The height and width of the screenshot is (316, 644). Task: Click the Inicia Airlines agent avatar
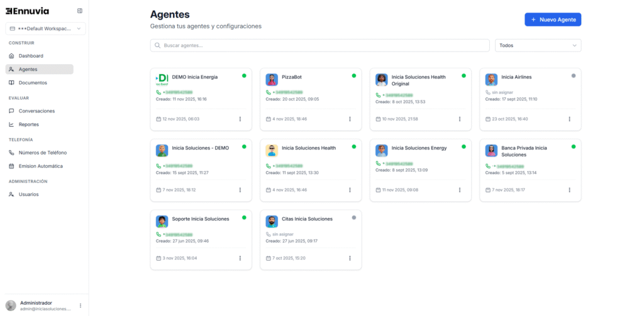click(491, 80)
